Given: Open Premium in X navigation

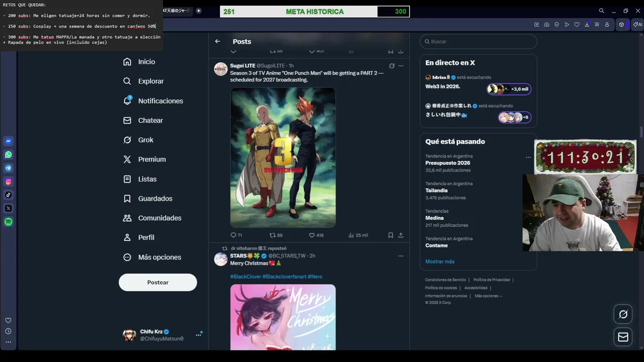Looking at the screenshot, I should [144, 159].
